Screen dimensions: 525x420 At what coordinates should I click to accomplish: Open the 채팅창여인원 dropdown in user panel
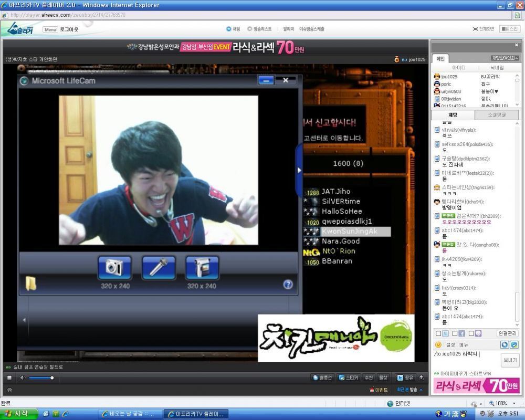click(505, 58)
